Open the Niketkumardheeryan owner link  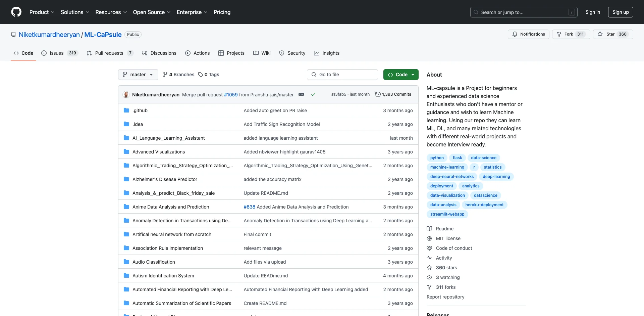point(49,35)
